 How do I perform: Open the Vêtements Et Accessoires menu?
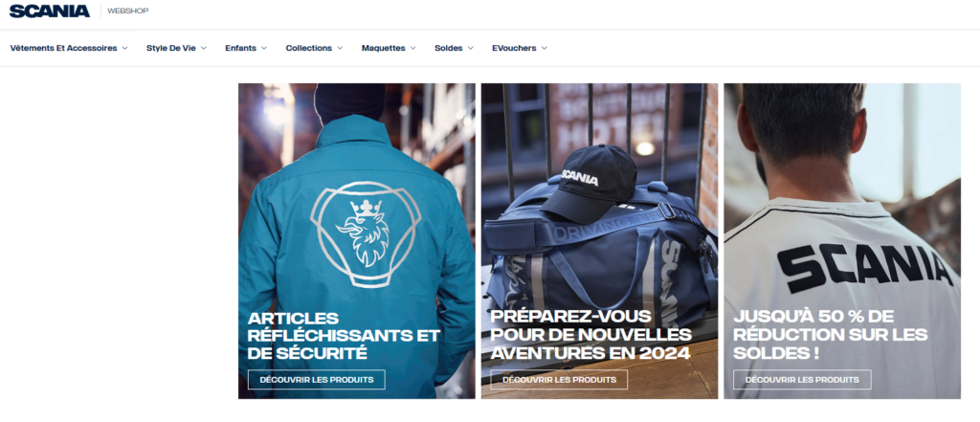coord(64,48)
